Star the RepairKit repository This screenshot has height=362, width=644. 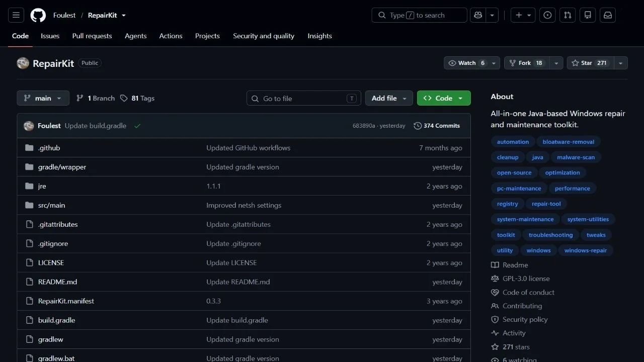(x=590, y=63)
